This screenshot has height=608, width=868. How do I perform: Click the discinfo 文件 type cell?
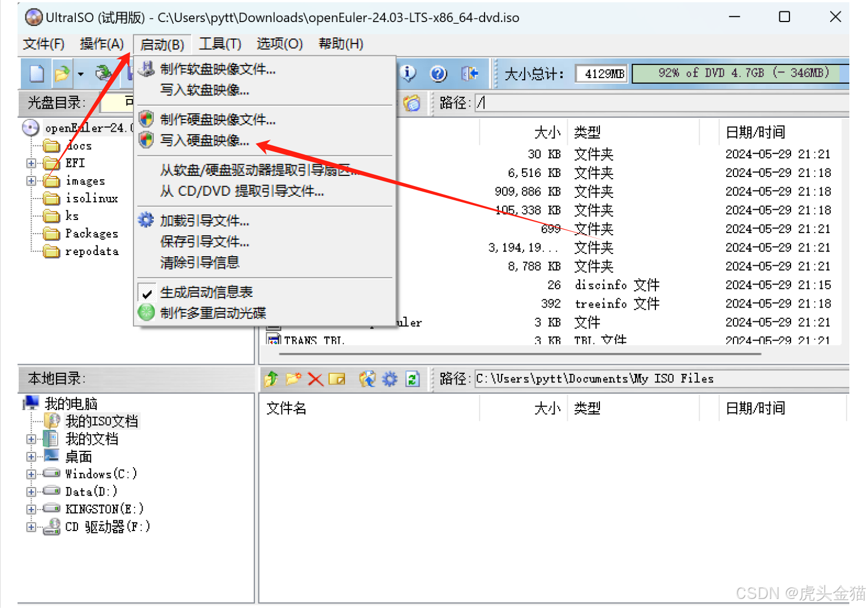pyautogui.click(x=617, y=285)
